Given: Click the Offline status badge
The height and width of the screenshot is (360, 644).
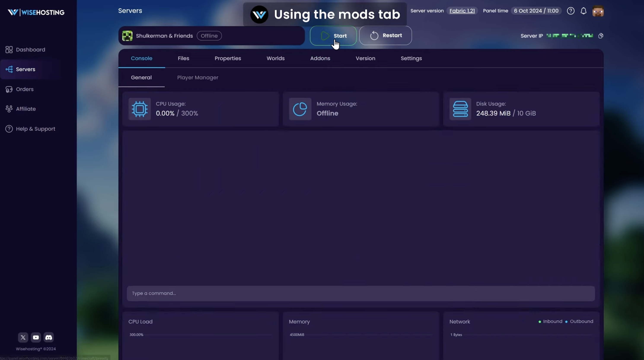Looking at the screenshot, I should pos(209,36).
